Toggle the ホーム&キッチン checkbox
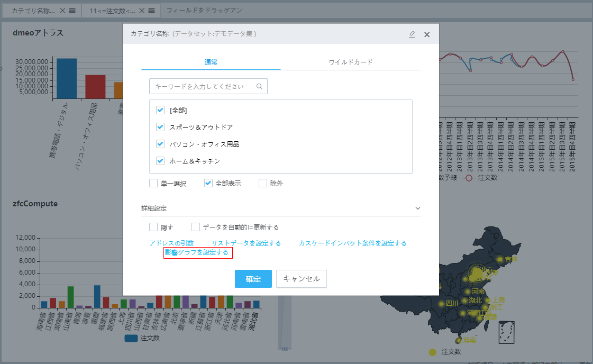 tap(160, 161)
